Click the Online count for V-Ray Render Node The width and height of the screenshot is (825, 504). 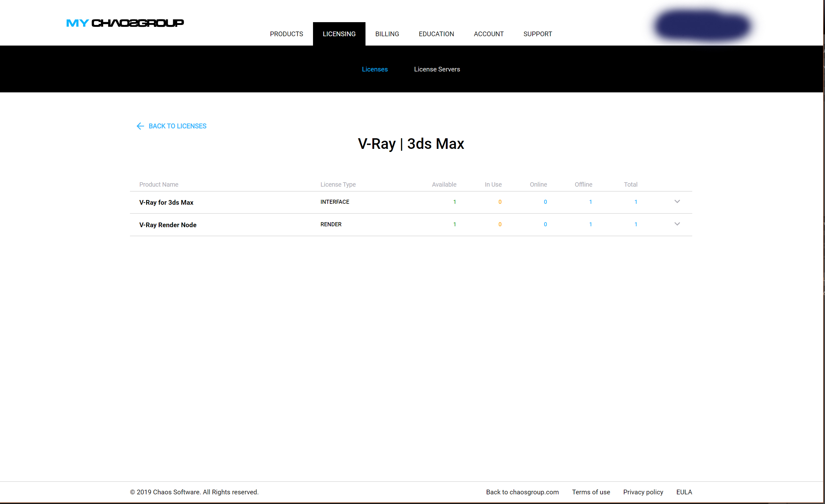(x=545, y=224)
